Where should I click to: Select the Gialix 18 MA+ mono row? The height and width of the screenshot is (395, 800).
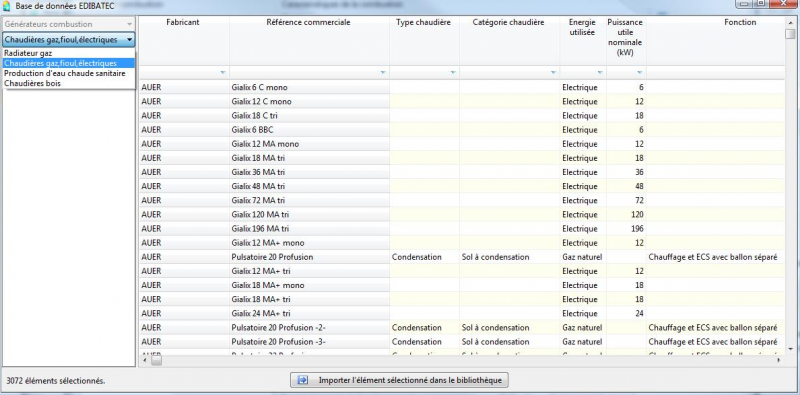[461, 285]
